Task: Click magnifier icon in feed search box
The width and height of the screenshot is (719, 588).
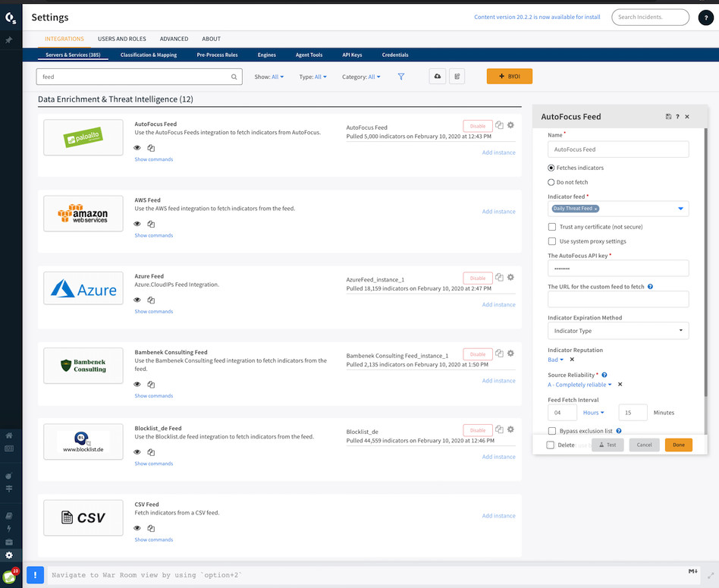Action: pos(234,77)
